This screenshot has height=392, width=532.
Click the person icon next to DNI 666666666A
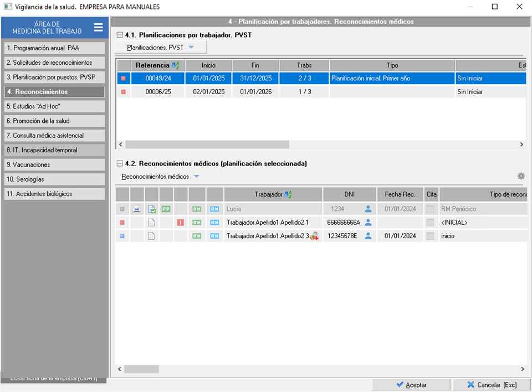click(368, 222)
